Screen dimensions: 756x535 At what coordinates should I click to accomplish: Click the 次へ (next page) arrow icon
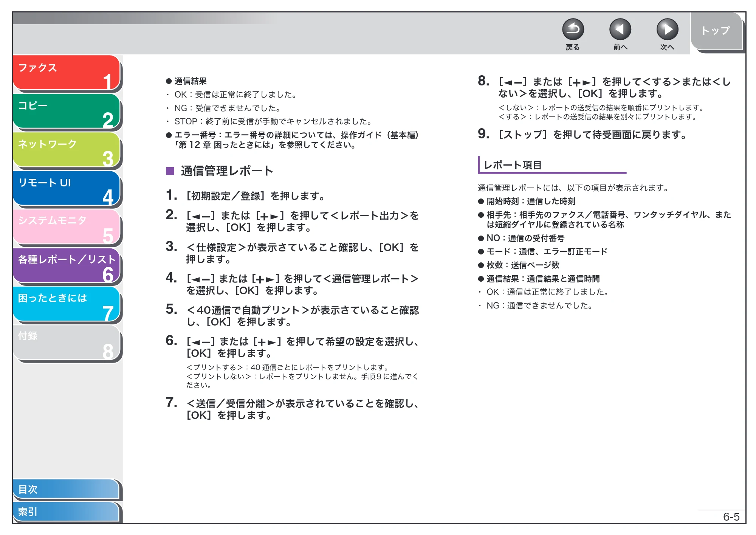click(667, 29)
